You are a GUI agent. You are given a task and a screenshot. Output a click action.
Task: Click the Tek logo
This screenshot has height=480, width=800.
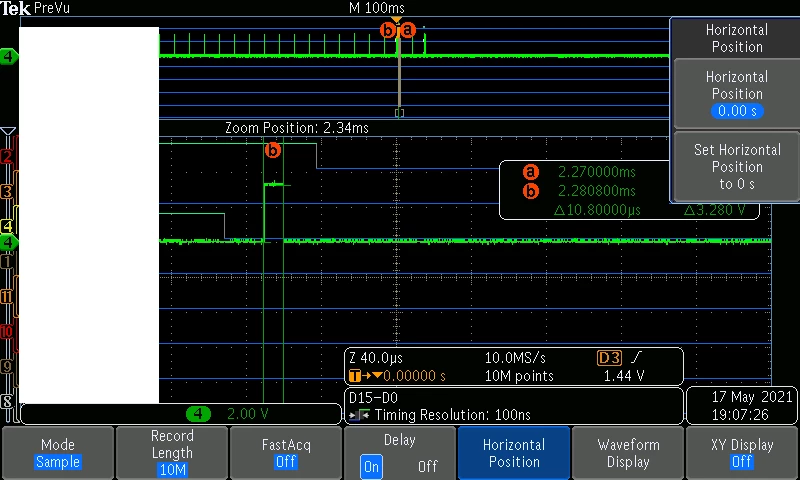[x=15, y=8]
